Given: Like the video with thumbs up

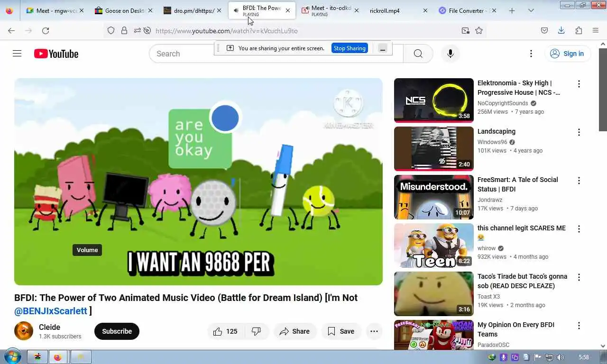Looking at the screenshot, I should pos(226,331).
